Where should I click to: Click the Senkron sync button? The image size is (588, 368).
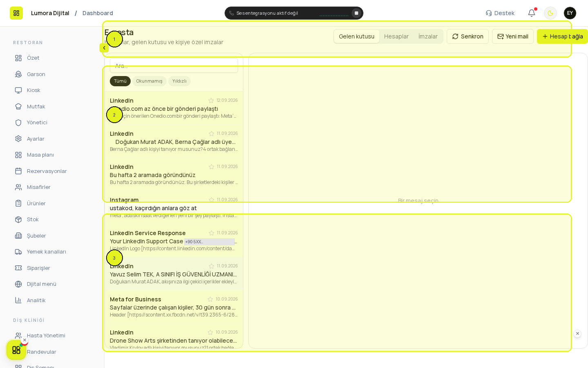coord(468,36)
